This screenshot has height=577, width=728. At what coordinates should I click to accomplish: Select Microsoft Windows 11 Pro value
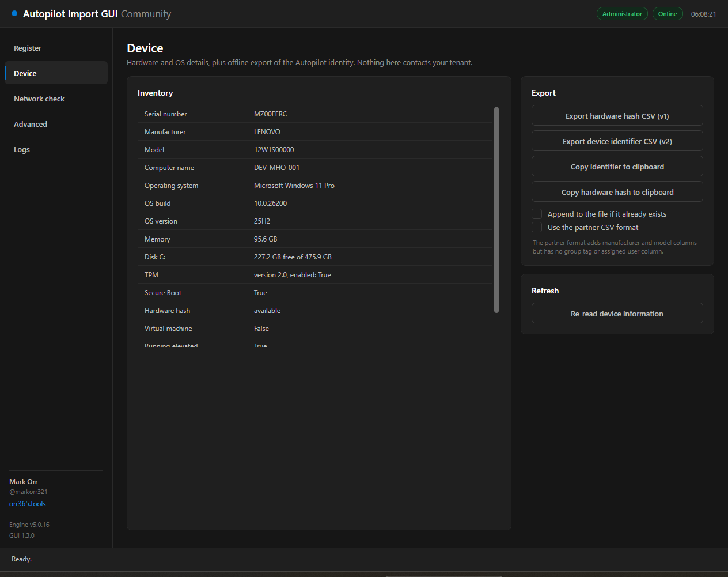point(294,186)
